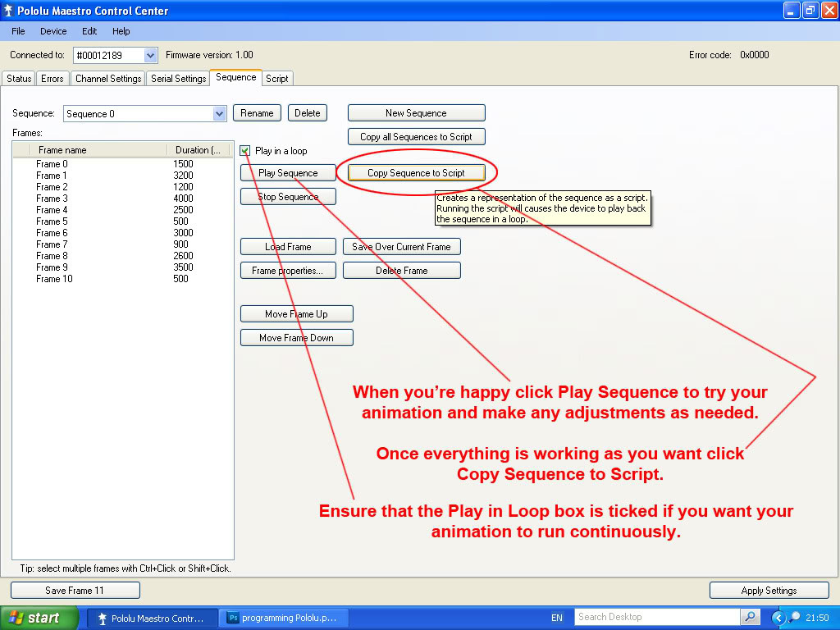Screen dimensions: 840x630
Task: Click the search magnifier icon in taskbar
Action: click(x=750, y=617)
